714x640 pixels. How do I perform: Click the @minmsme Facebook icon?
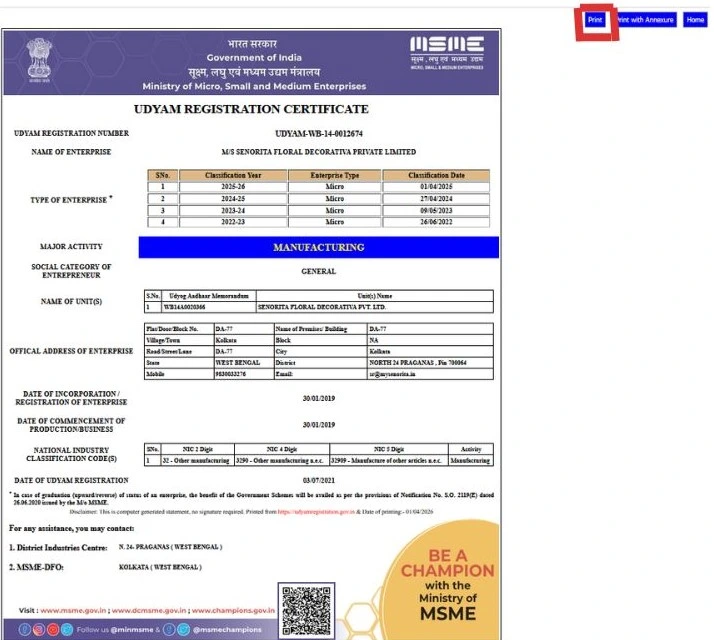pos(25,630)
